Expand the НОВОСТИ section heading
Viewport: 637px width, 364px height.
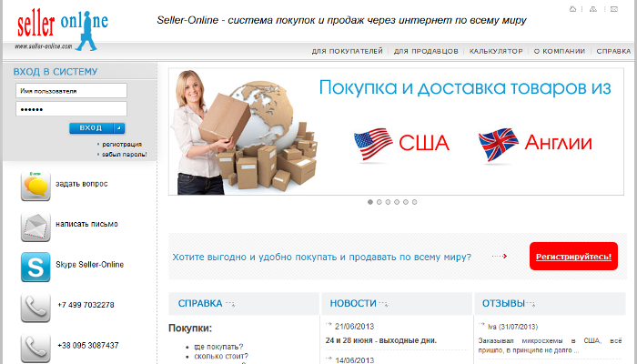[353, 303]
